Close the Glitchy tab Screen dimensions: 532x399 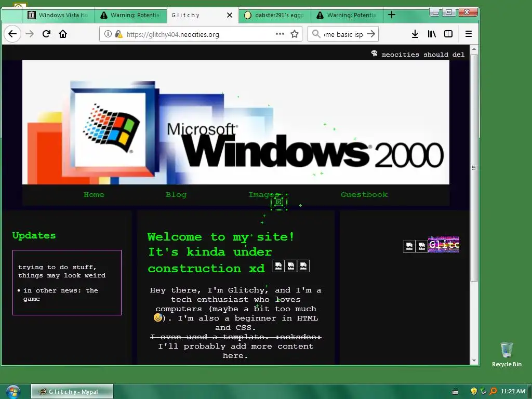[x=230, y=15]
